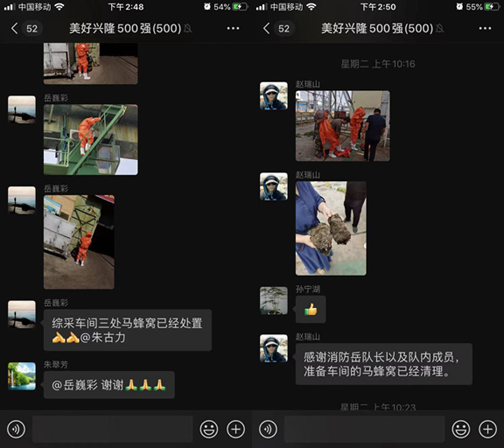
Task: Open more options (…) in the right chat
Action: tap(485, 28)
